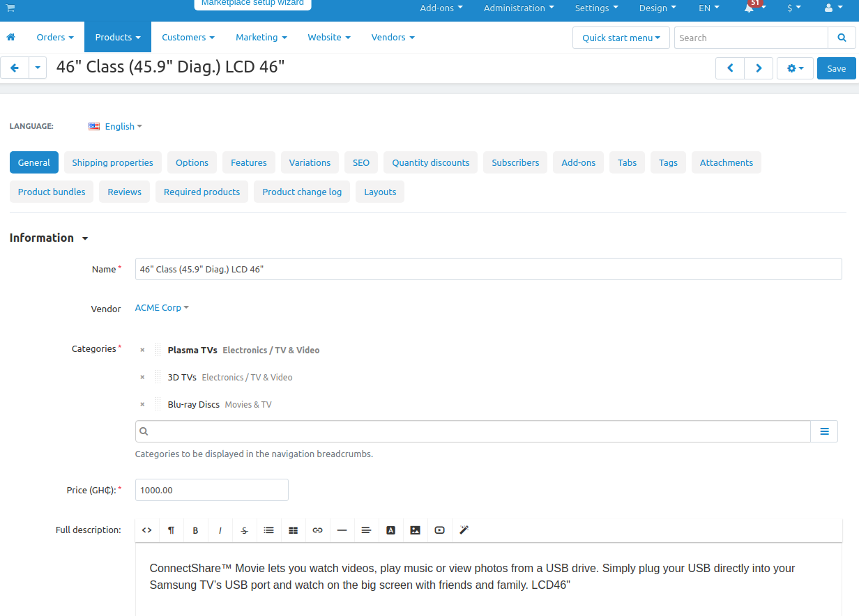The width and height of the screenshot is (859, 616).
Task: Open dropdown next to back arrow
Action: click(x=38, y=68)
